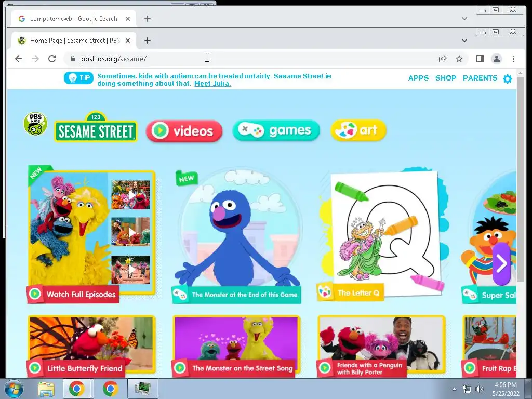Screen dimensions: 532x399
Task: Open the APPS link
Action: pos(418,78)
